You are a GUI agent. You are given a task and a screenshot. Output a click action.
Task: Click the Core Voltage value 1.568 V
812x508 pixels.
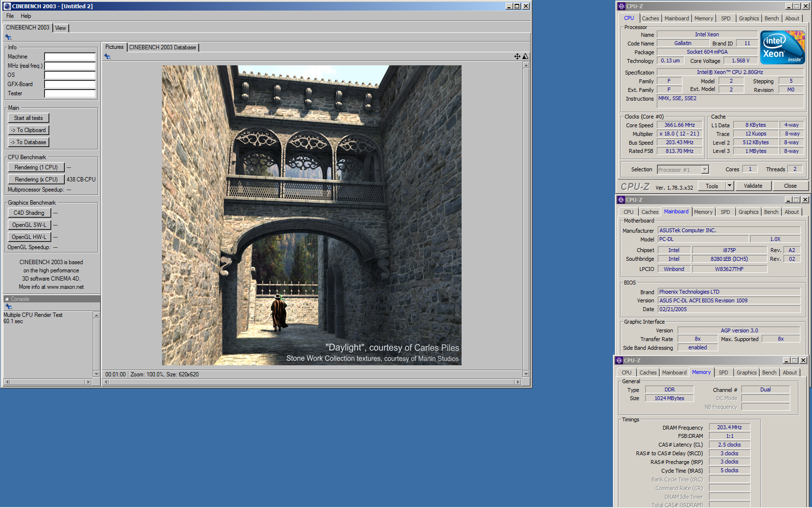point(740,60)
